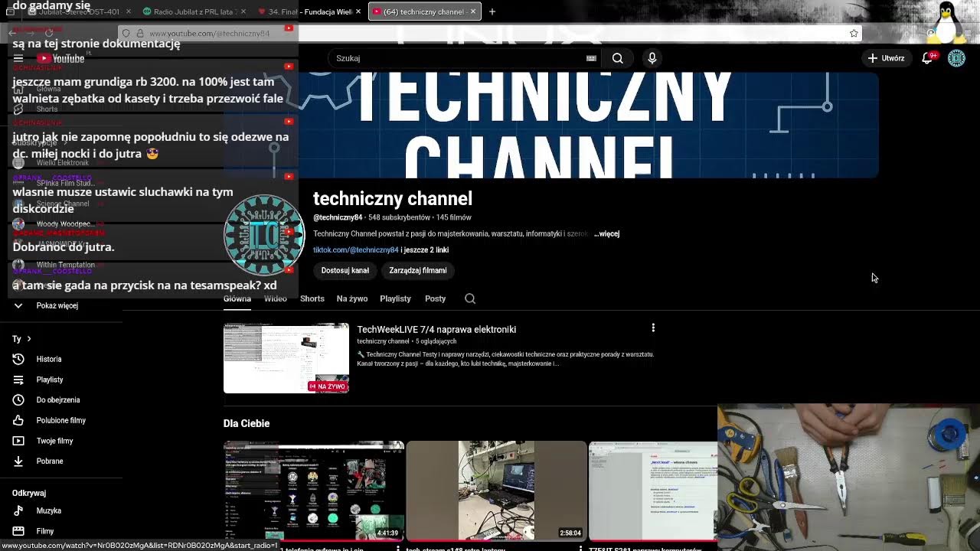Click the Pobrane sidebar label
Viewport: 980px width, 551px height.
(x=50, y=461)
